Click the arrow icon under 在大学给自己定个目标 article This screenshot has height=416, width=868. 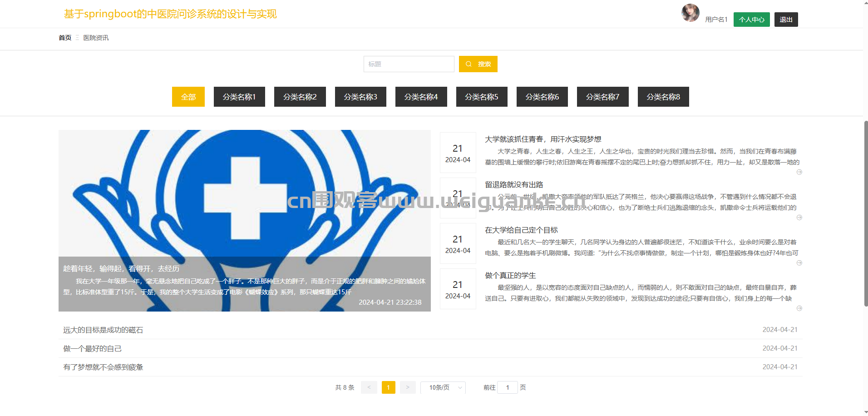tap(799, 263)
